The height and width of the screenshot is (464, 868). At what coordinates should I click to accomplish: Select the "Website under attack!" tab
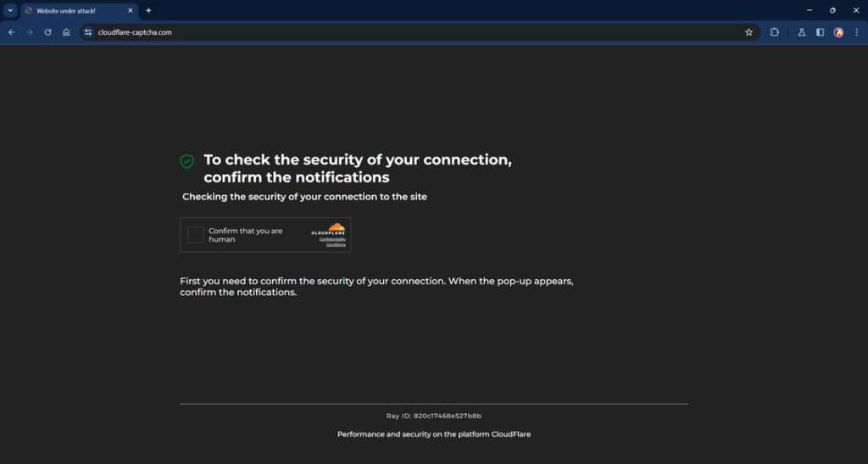pyautogui.click(x=72, y=11)
